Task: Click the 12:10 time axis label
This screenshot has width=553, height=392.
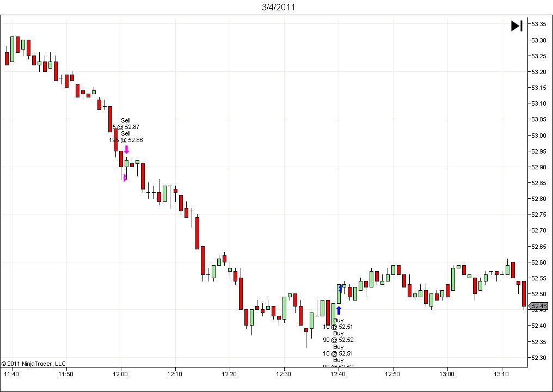Action: [x=175, y=374]
